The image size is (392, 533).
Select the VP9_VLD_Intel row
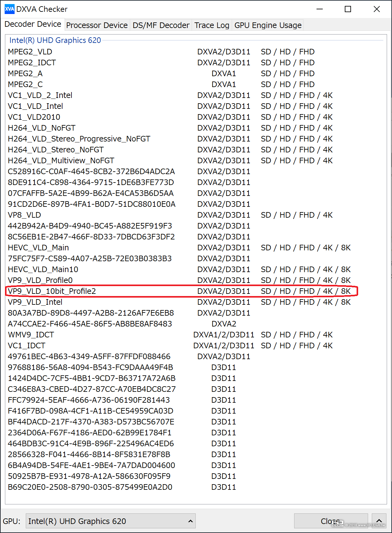tap(196, 302)
